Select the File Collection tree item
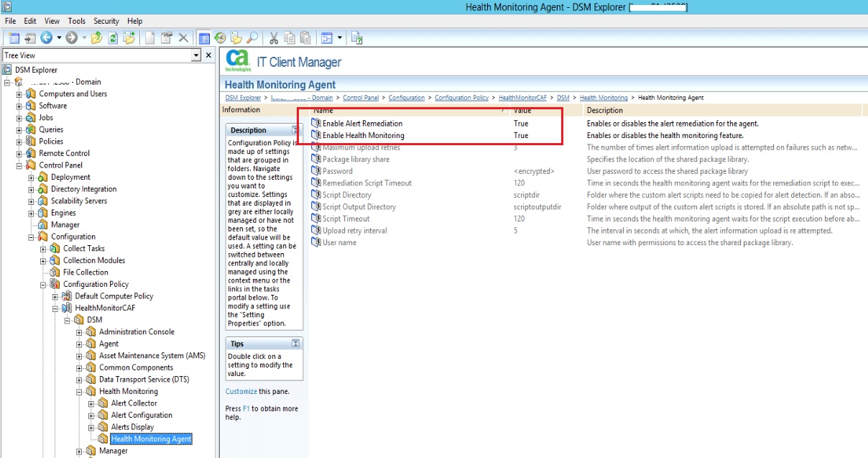 (x=86, y=272)
